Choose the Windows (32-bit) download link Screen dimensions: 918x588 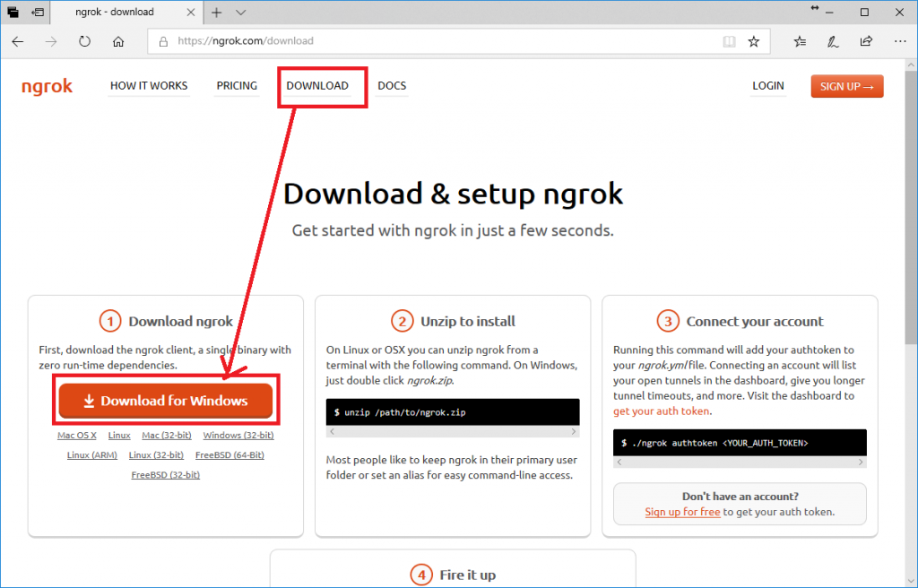click(x=238, y=435)
